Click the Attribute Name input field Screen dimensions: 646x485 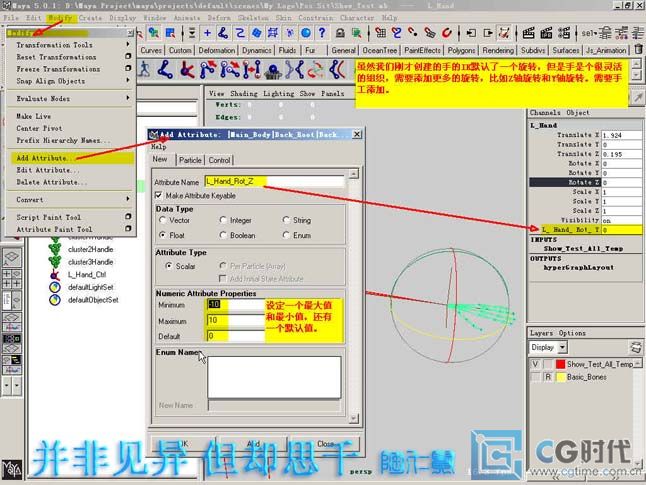274,181
